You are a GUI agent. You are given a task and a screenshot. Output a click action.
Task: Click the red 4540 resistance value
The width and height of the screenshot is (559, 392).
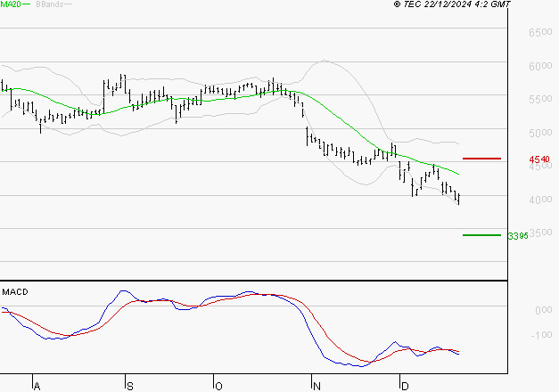539,159
